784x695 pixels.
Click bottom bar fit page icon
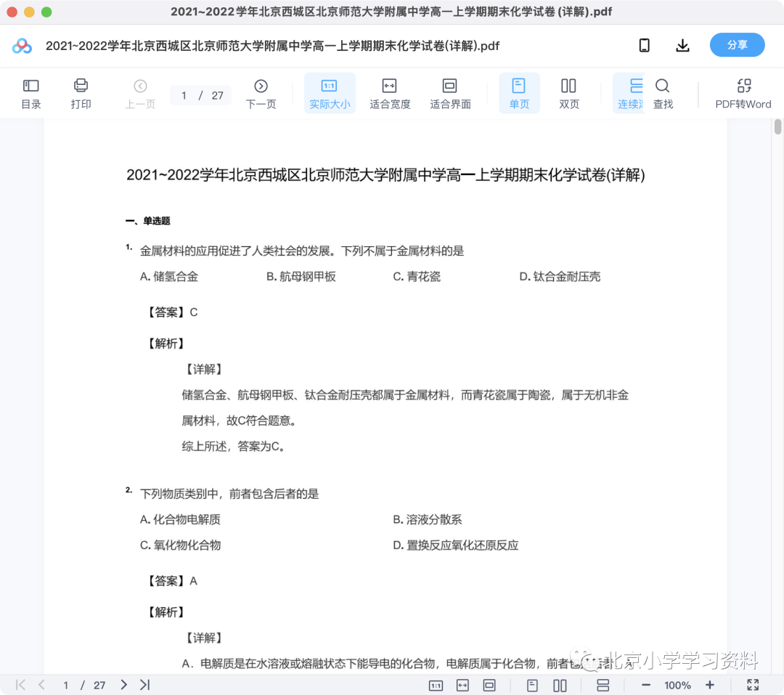[489, 685]
